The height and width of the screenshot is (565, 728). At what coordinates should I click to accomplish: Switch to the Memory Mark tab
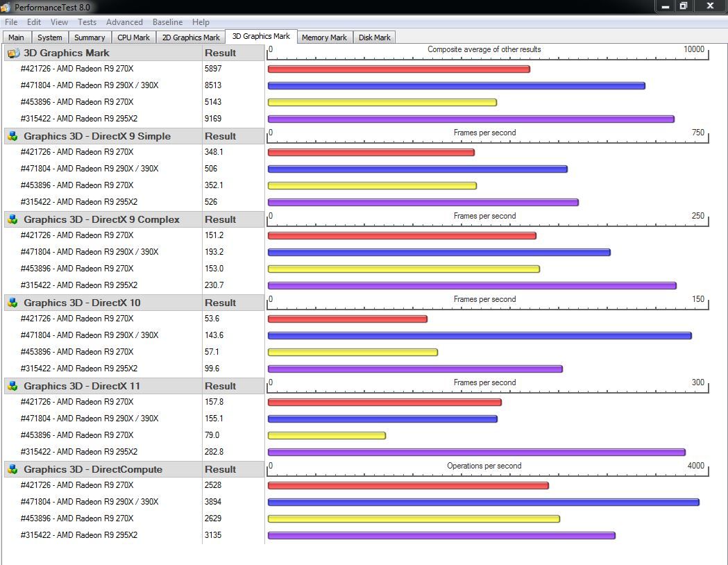(324, 37)
